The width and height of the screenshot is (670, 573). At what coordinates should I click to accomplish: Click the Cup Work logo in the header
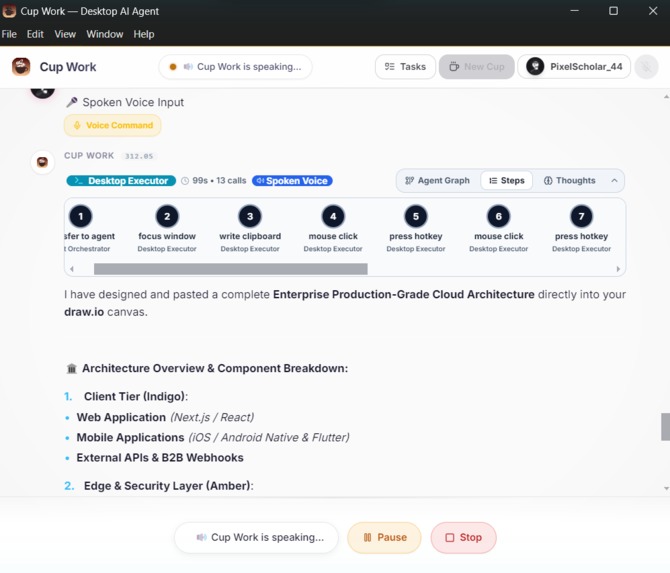21,67
